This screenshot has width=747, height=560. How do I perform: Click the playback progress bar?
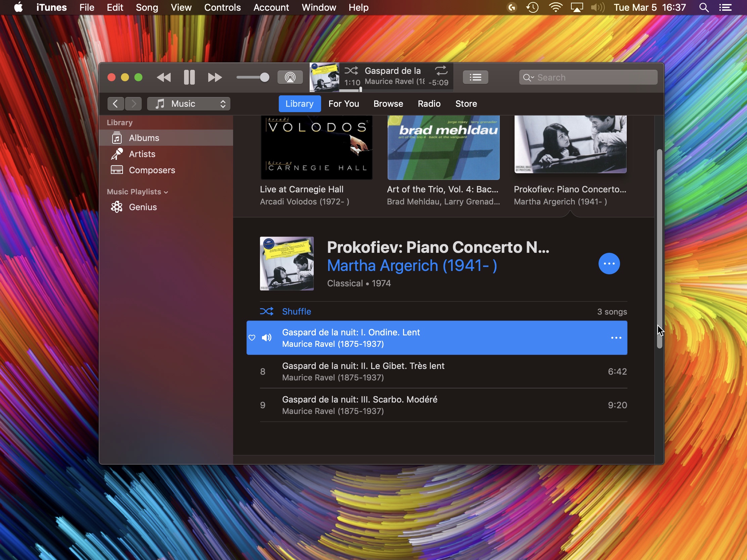pyautogui.click(x=396, y=90)
